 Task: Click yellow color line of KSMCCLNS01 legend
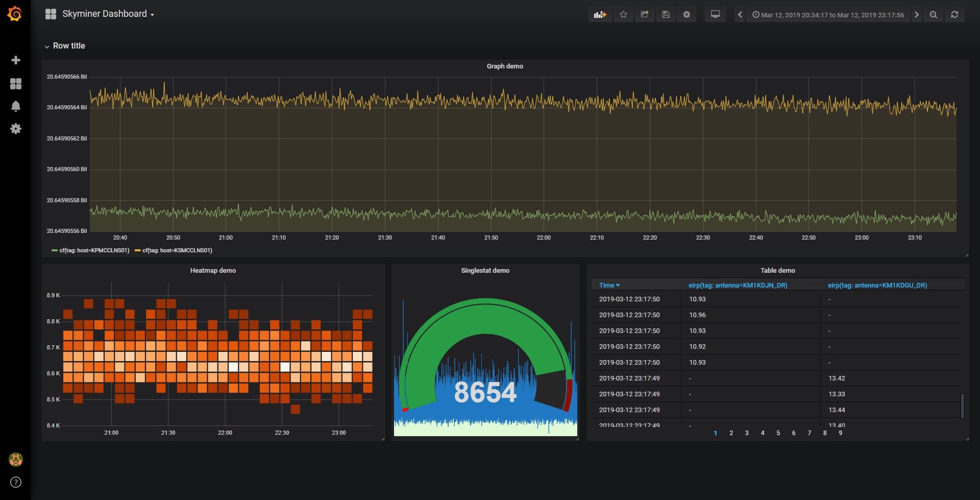click(x=138, y=251)
